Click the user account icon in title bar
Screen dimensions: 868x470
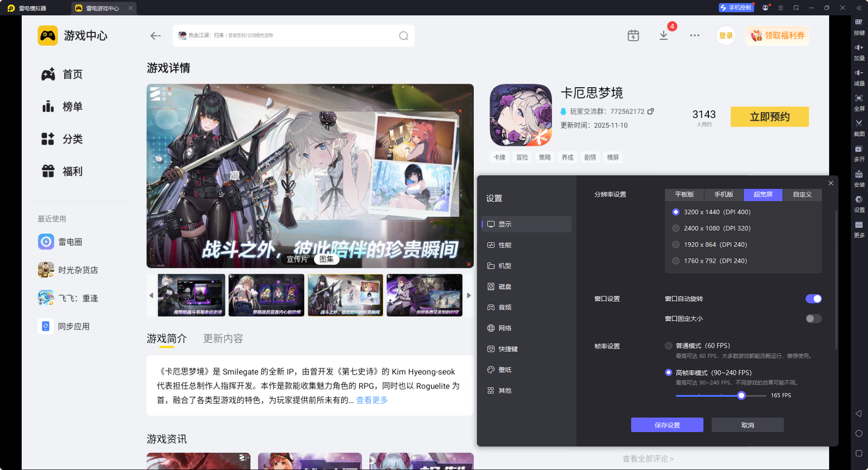tap(765, 8)
